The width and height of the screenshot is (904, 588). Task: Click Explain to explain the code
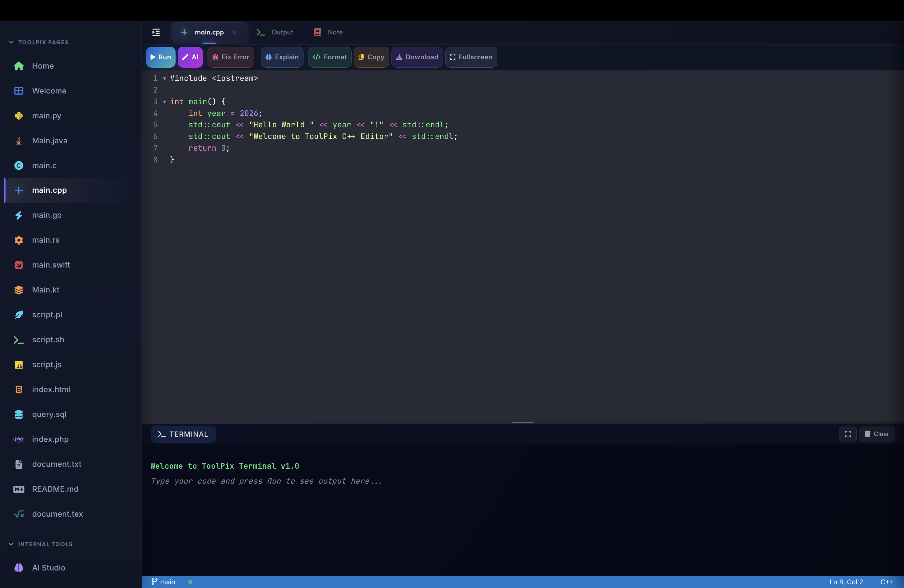click(x=282, y=58)
